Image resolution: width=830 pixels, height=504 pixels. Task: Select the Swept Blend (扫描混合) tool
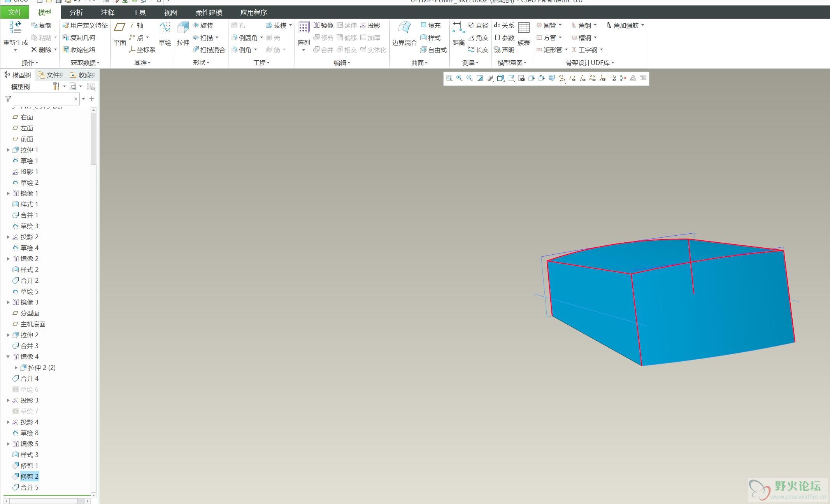(209, 50)
